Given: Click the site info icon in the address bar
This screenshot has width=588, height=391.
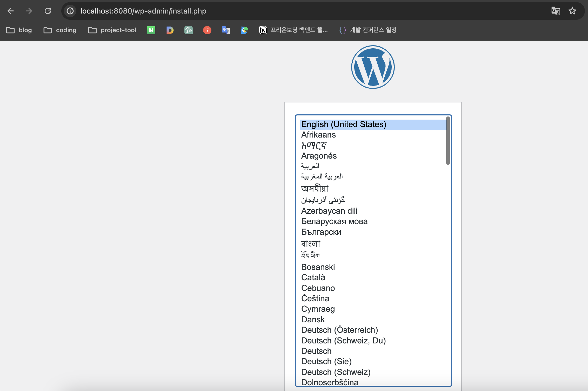Looking at the screenshot, I should [70, 11].
